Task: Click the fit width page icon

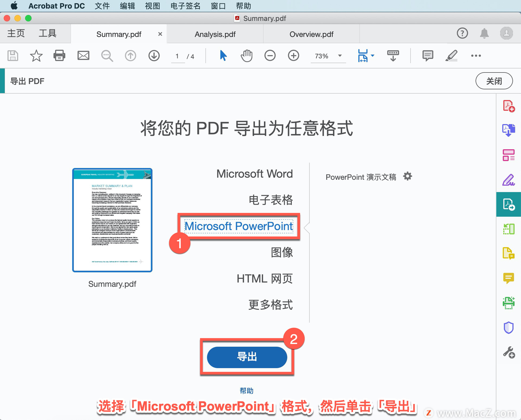Action: (363, 56)
